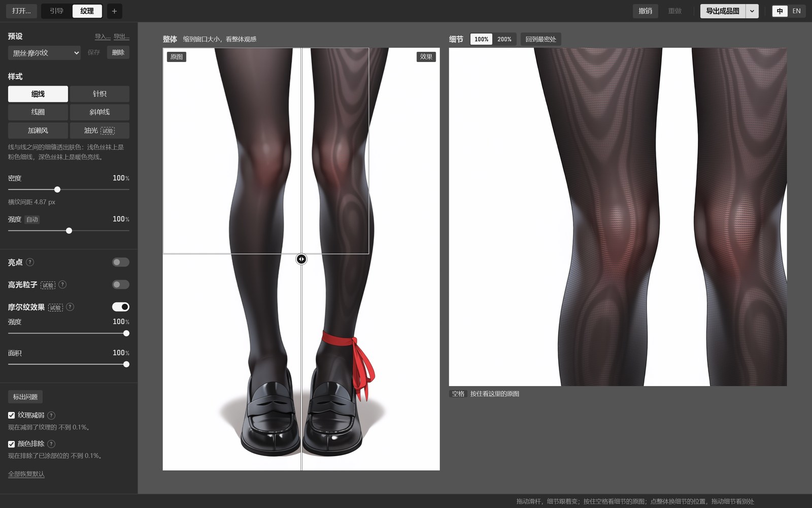The height and width of the screenshot is (508, 812).
Task: Set detail zoom to 100%
Action: point(481,39)
